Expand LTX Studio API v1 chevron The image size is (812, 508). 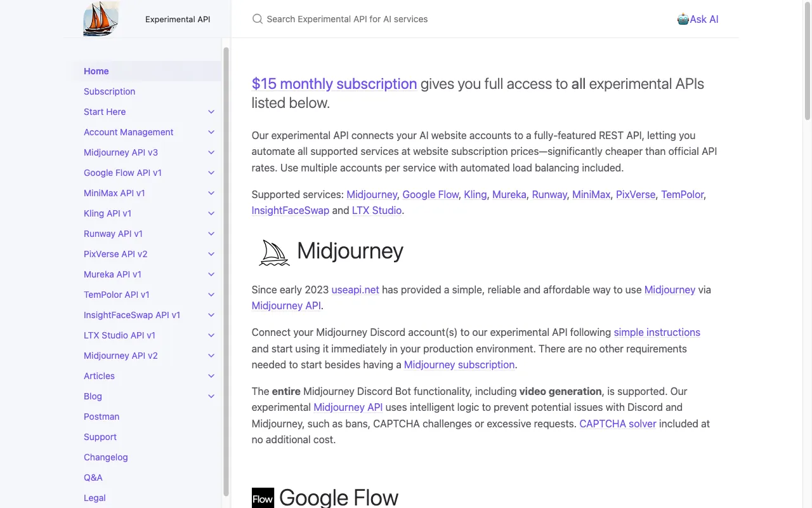tap(211, 335)
